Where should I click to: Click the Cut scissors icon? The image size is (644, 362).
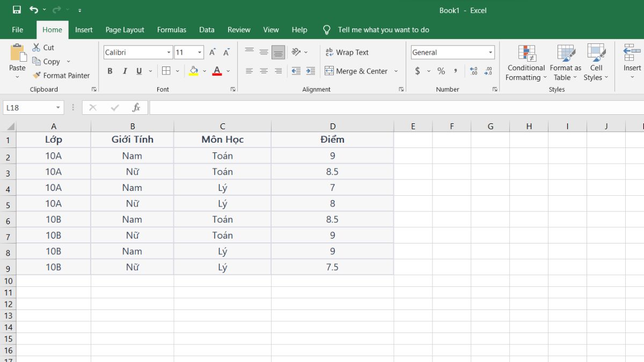tap(36, 48)
